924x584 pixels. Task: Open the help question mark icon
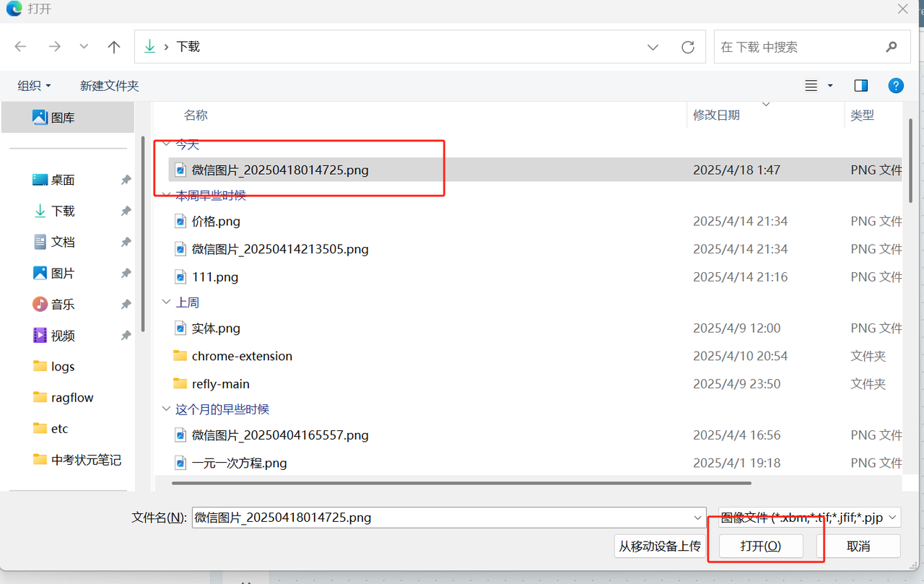[x=896, y=86]
